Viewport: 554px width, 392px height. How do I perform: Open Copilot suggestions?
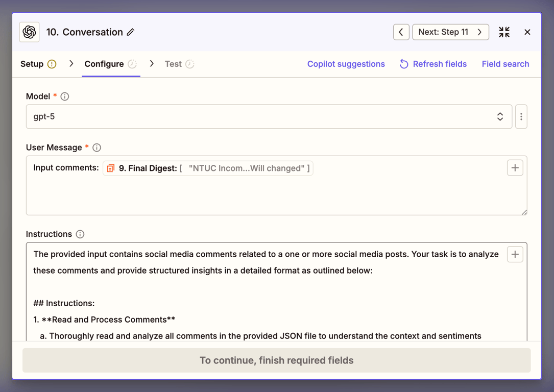[346, 64]
